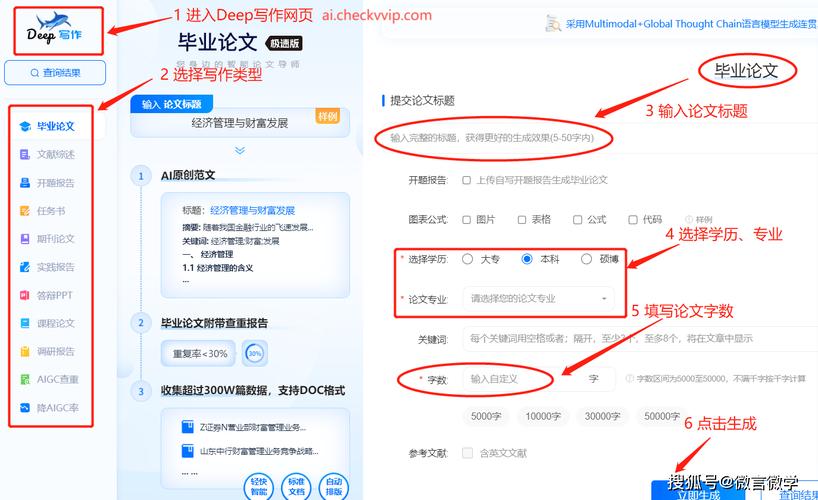The width and height of the screenshot is (818, 500).
Task: Click the Z证券N营业部财富管理业务 entry
Action: point(252,427)
